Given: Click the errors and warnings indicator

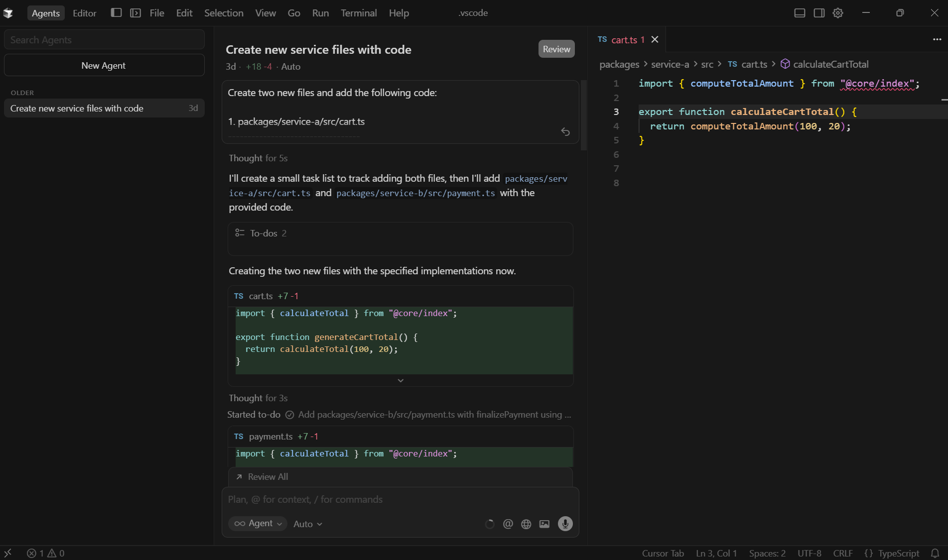Looking at the screenshot, I should [45, 553].
